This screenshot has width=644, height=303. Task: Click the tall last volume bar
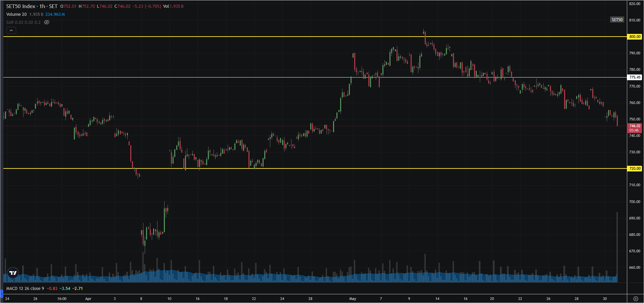pos(617,247)
